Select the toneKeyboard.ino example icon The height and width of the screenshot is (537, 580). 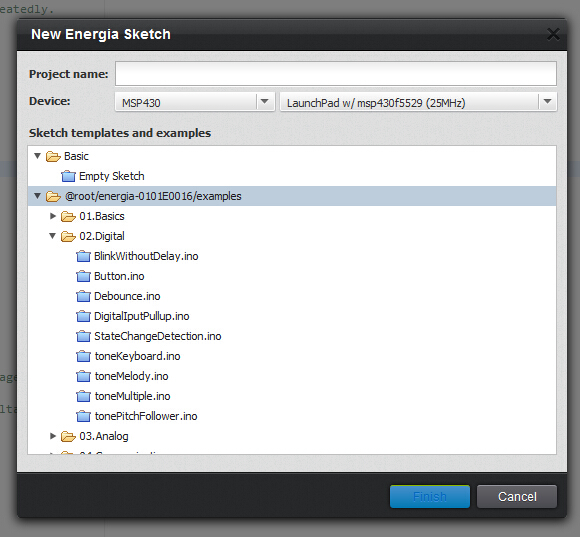pos(83,356)
